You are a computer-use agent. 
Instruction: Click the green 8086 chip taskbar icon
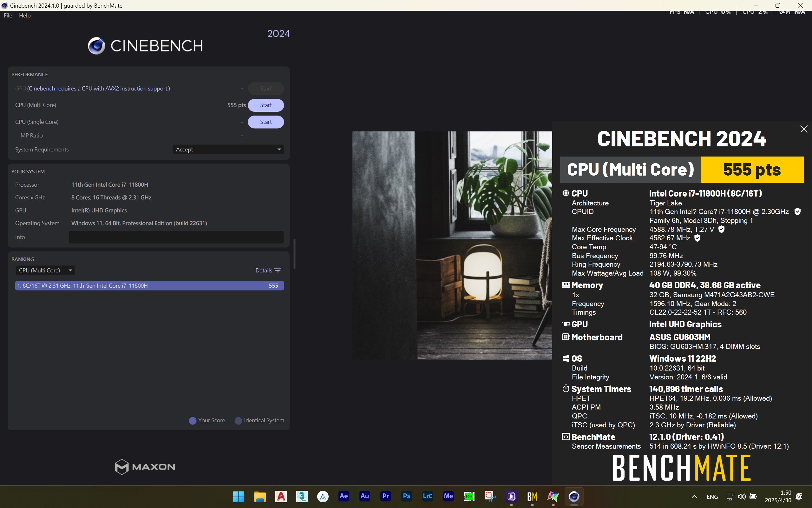469,496
